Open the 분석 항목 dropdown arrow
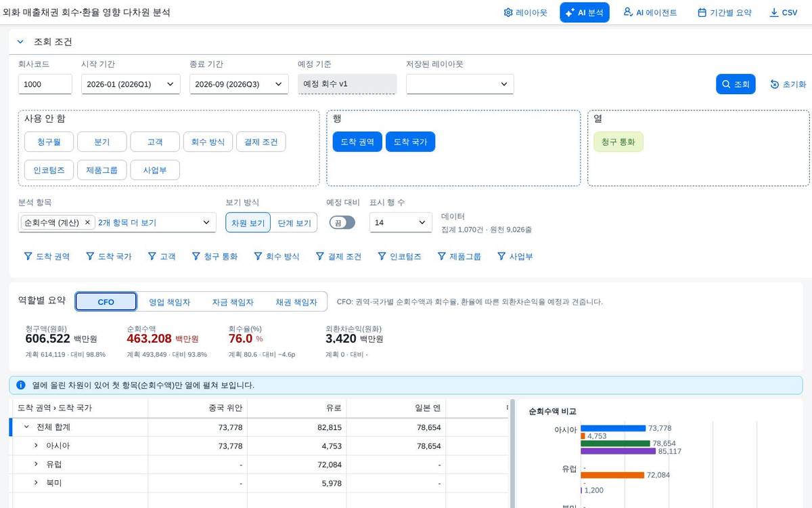 (x=206, y=222)
